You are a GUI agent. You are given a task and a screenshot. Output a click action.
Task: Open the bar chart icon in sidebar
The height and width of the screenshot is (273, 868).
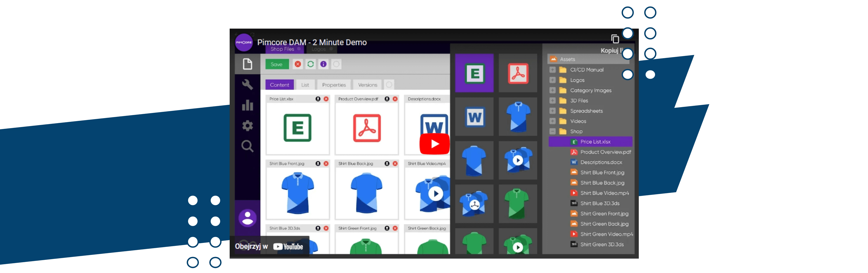click(248, 105)
